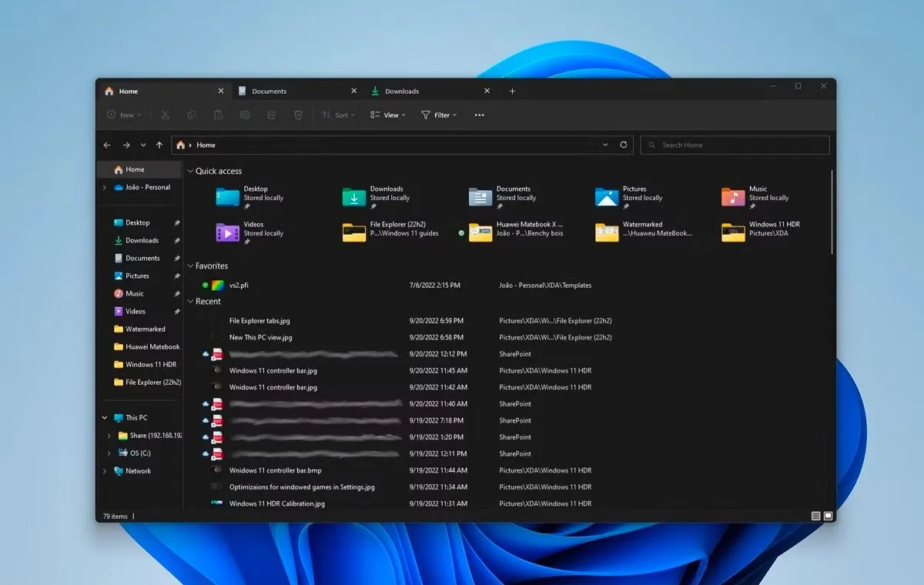The width and height of the screenshot is (924, 585).
Task: Unpin Desktop using sidebar pin icon
Action: [177, 222]
